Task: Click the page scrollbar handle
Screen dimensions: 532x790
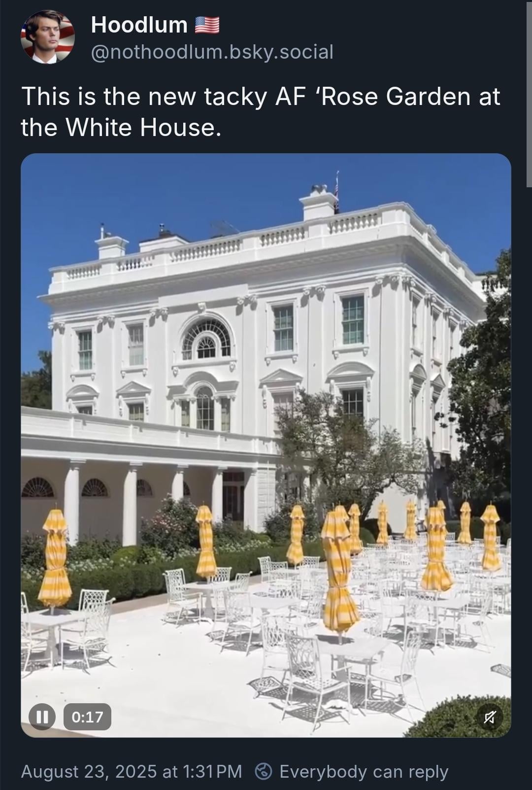Action: coord(530,94)
